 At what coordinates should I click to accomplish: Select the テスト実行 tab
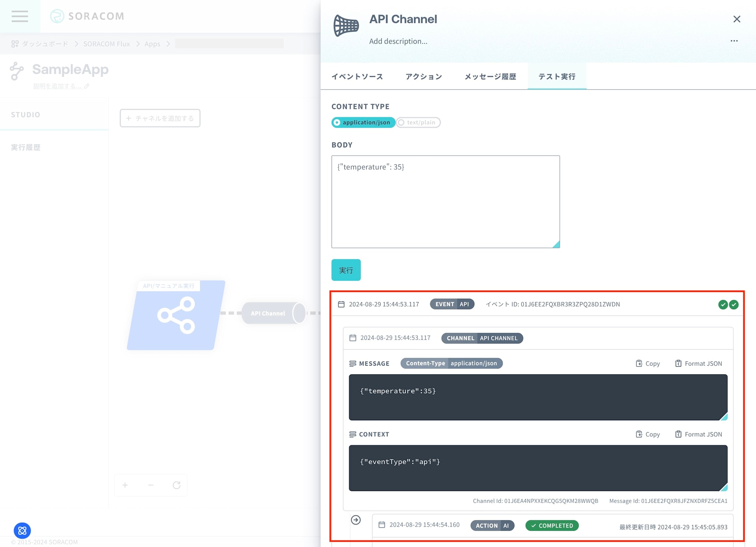(x=557, y=77)
